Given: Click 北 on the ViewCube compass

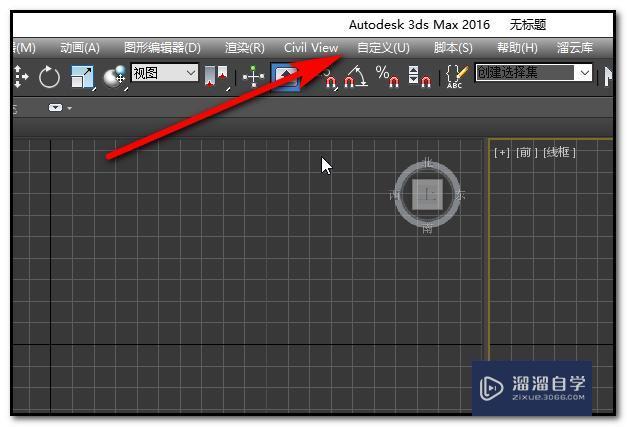Looking at the screenshot, I should (428, 163).
